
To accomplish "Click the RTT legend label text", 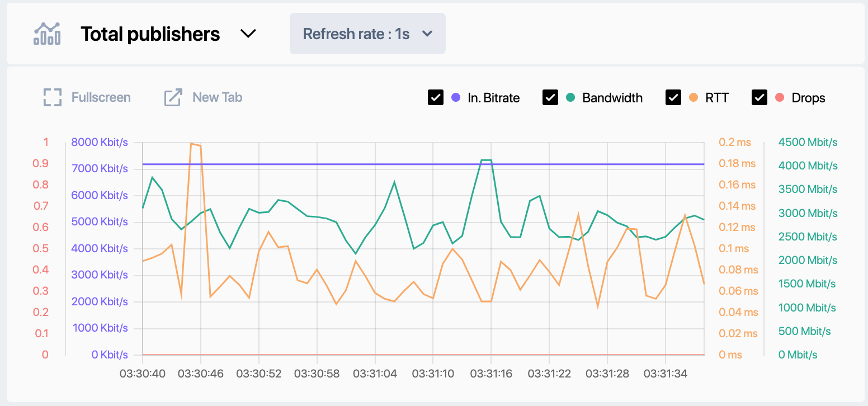I will (717, 98).
